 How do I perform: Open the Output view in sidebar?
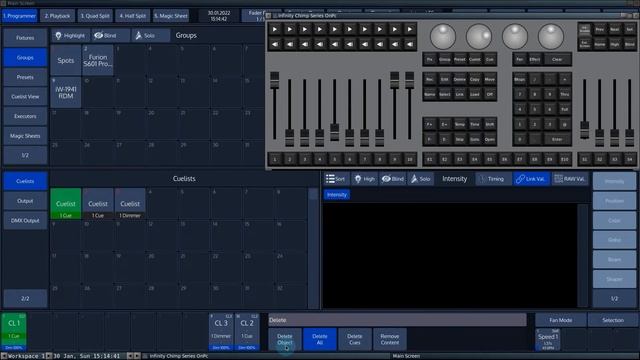[x=25, y=201]
